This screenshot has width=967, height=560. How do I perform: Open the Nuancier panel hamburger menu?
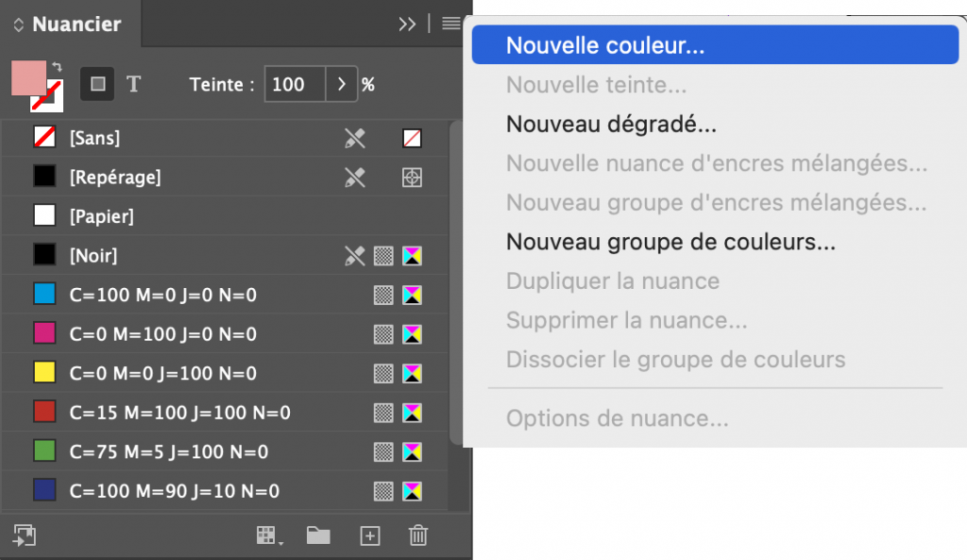[451, 24]
